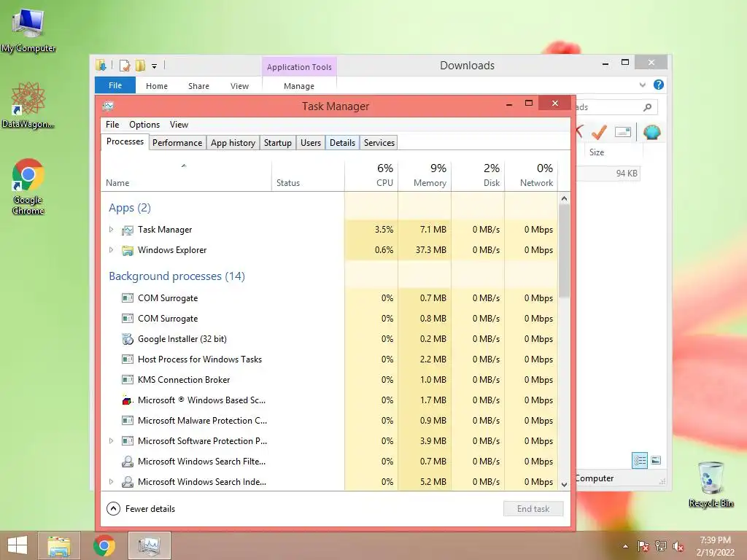This screenshot has height=560, width=747.
Task: Launch Google Chrome desktop shortcut
Action: click(28, 186)
